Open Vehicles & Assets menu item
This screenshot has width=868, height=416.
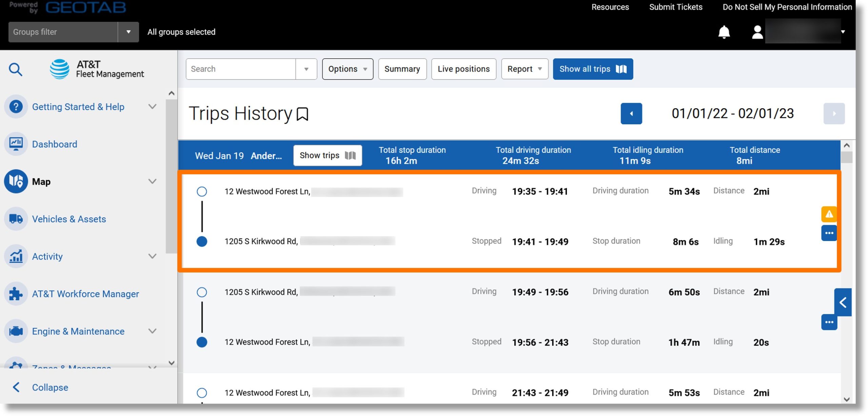69,219
